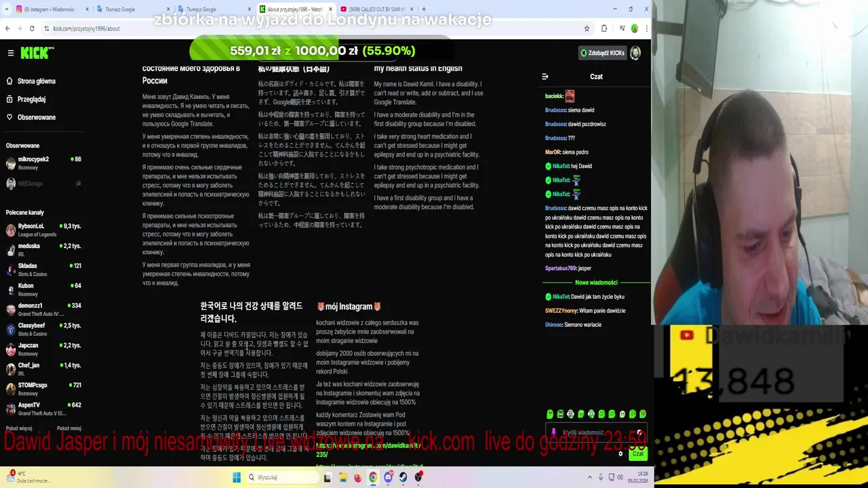Screen dimensions: 868x488
Task: Go to Strona główna in the sidebar
Action: coord(37,81)
